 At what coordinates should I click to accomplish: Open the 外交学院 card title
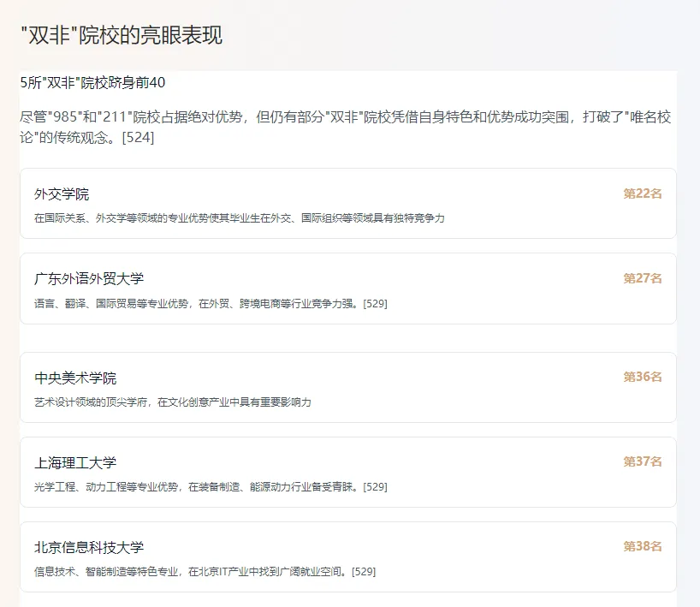coord(62,194)
